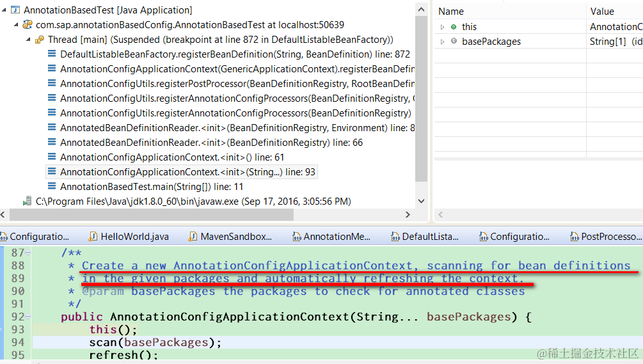This screenshot has height=364, width=643.
Task: Click the AnnotationC... value of 'this'
Action: (x=615, y=27)
